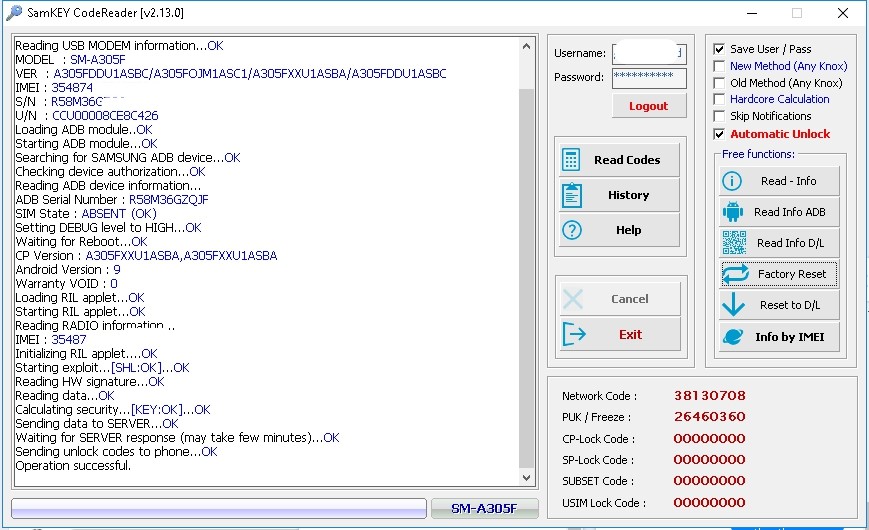The width and height of the screenshot is (869, 530).
Task: Click the log scrollbar down arrow
Action: pyautogui.click(x=526, y=477)
